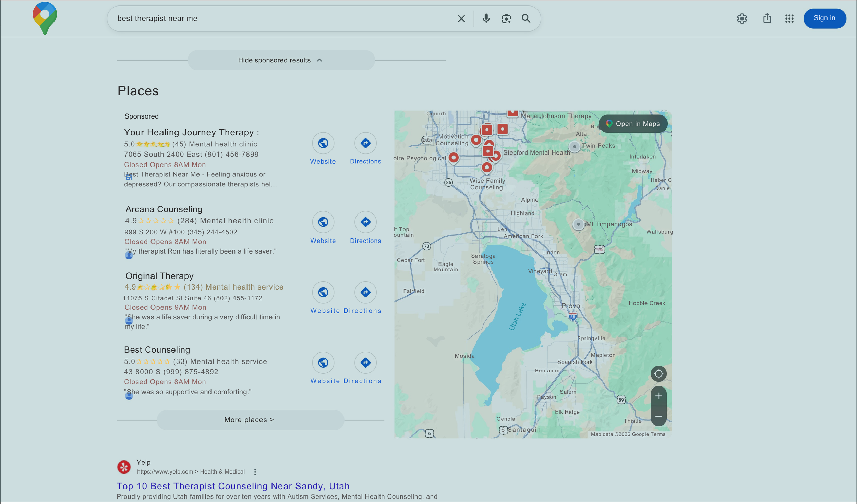This screenshot has width=857, height=504.
Task: Click the 'Places' section heading
Action: 138,91
